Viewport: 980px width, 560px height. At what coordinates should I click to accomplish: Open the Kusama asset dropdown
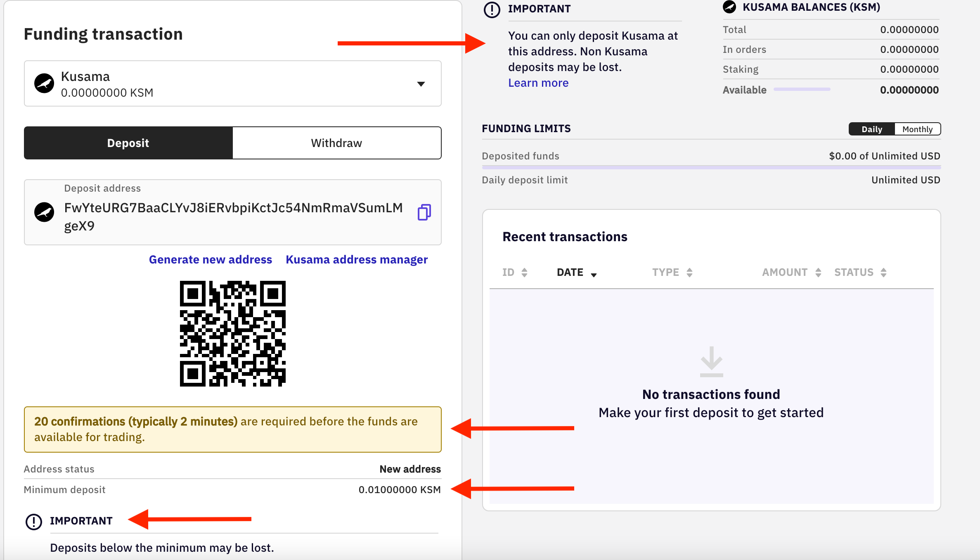(x=233, y=83)
